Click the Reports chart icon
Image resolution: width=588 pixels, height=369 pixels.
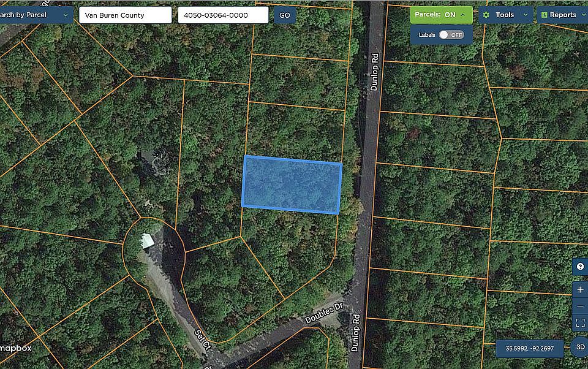coord(544,15)
